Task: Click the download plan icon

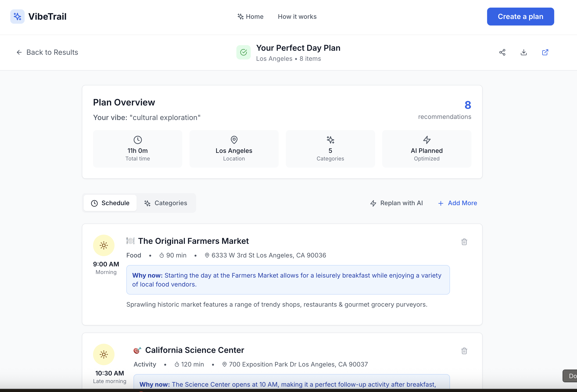Action: [524, 52]
